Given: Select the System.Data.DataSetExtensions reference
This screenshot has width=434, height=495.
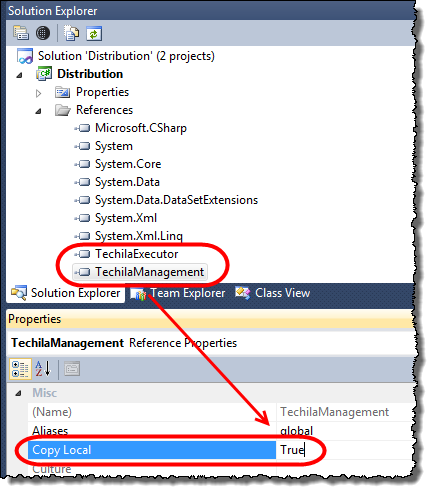Looking at the screenshot, I should (176, 200).
